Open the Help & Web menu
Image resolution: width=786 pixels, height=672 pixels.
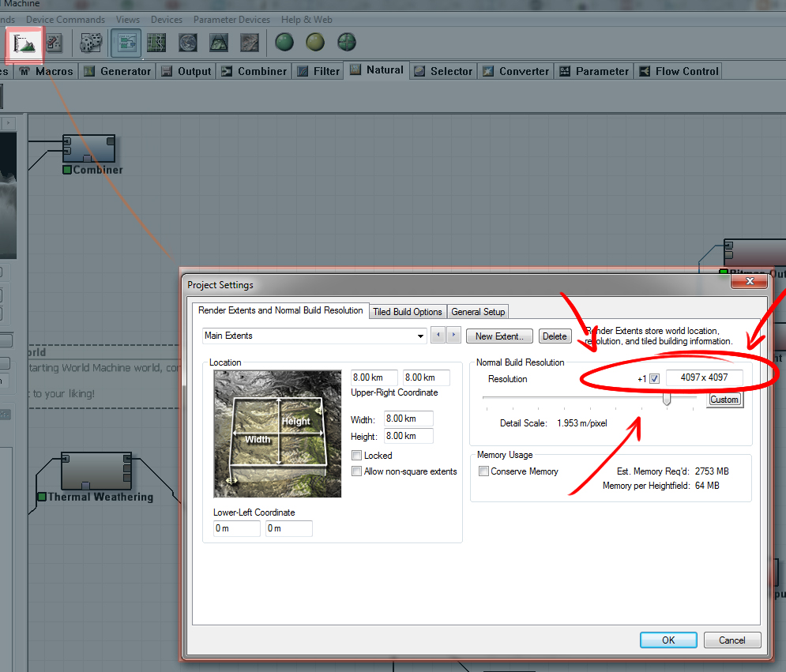pos(307,20)
